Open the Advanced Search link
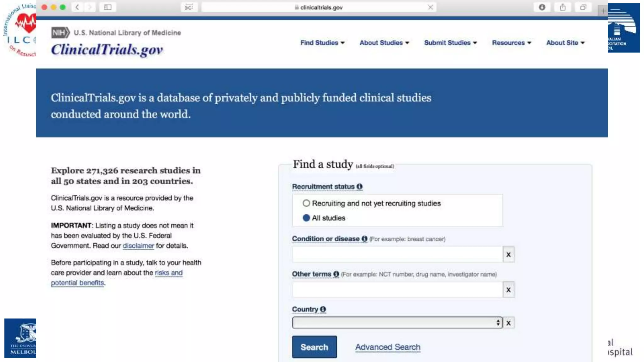Screen dimensions: 644x362 (388, 347)
